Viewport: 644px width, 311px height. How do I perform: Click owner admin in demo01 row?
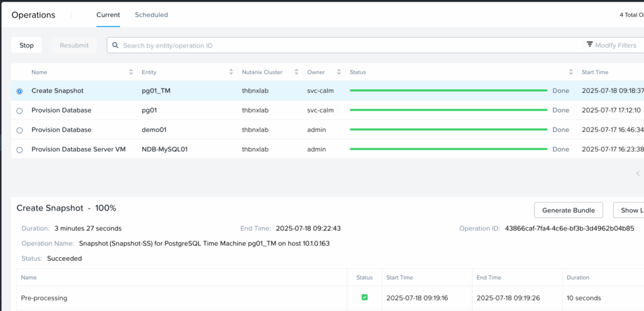317,129
